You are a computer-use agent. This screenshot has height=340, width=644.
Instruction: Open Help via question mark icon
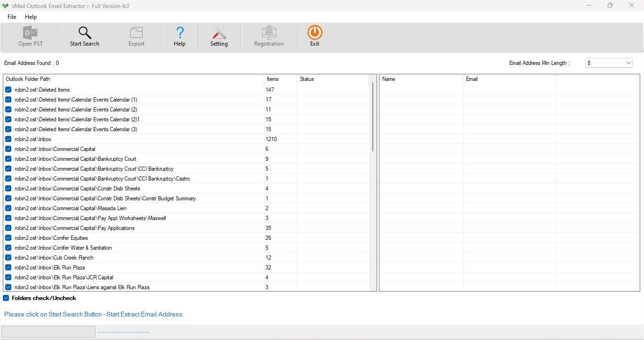[x=179, y=32]
